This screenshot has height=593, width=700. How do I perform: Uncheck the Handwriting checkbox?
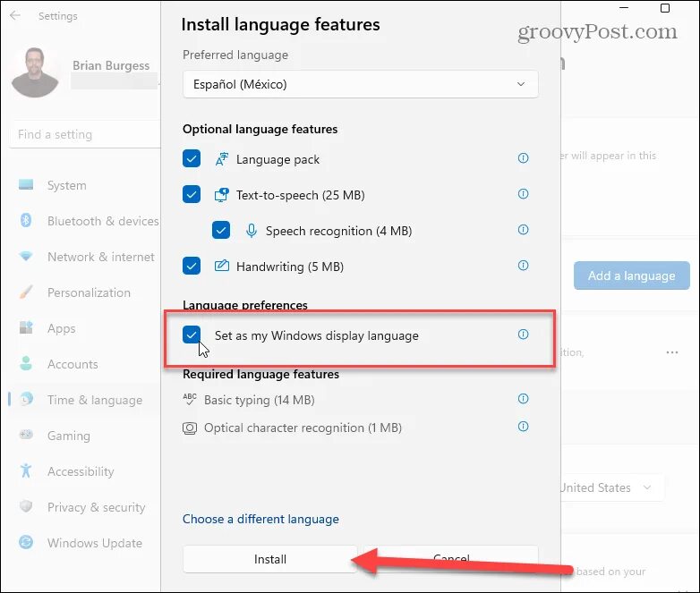[192, 266]
